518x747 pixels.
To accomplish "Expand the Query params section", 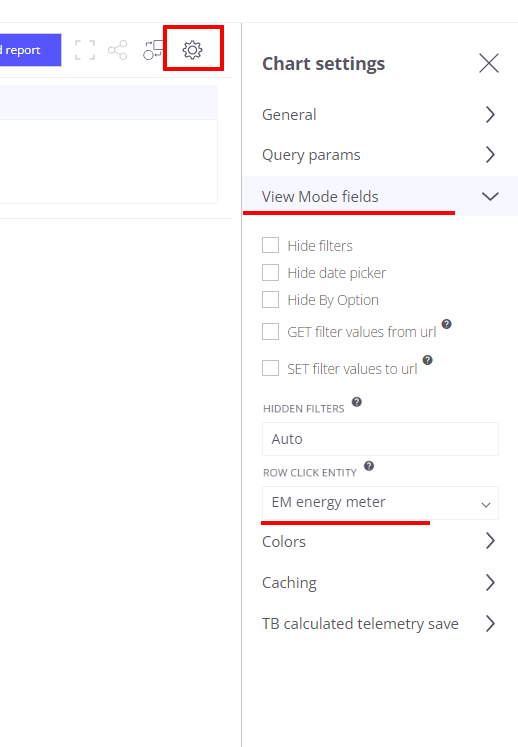I will coord(380,155).
